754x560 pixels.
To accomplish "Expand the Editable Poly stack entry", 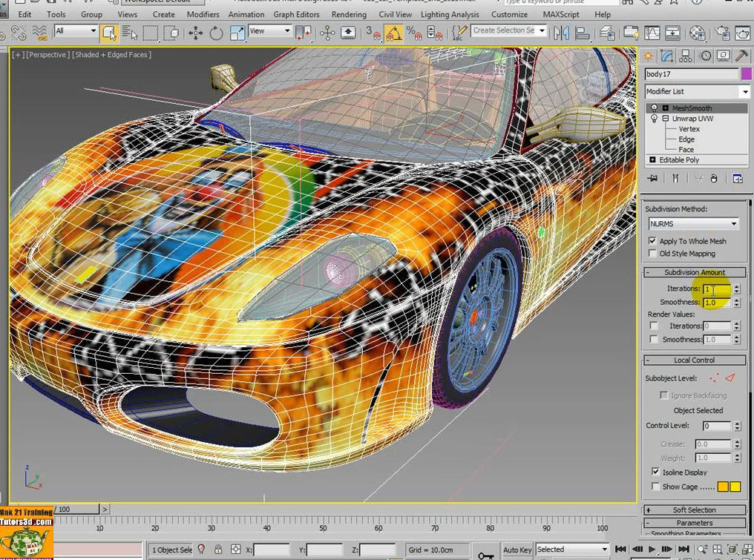I will [x=652, y=159].
